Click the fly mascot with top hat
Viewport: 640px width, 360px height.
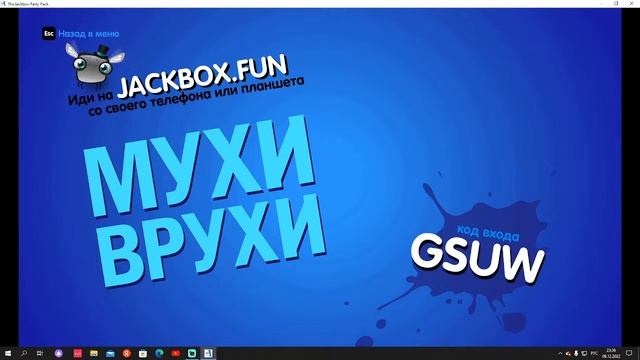(x=95, y=65)
